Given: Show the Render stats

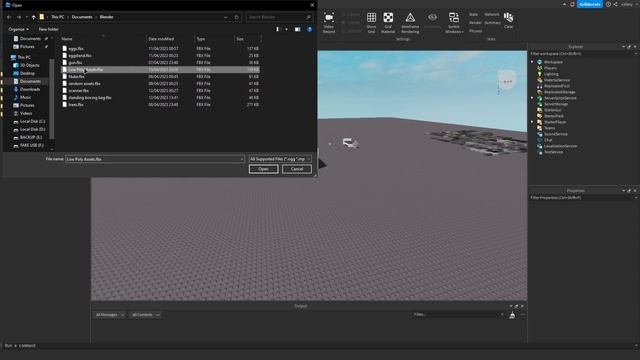Looking at the screenshot, I should 475,23.
